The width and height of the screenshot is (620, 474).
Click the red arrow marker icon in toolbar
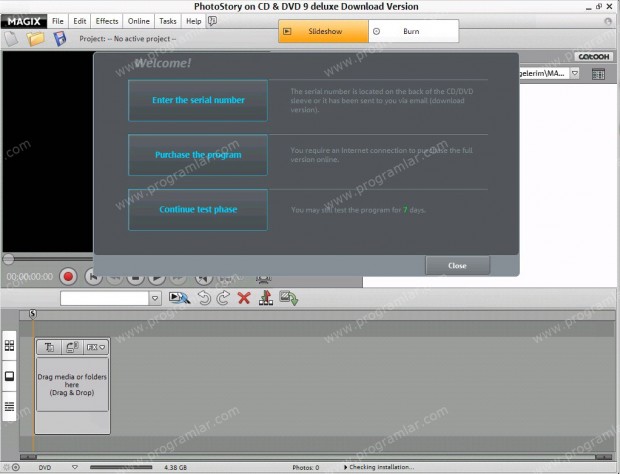coord(266,298)
